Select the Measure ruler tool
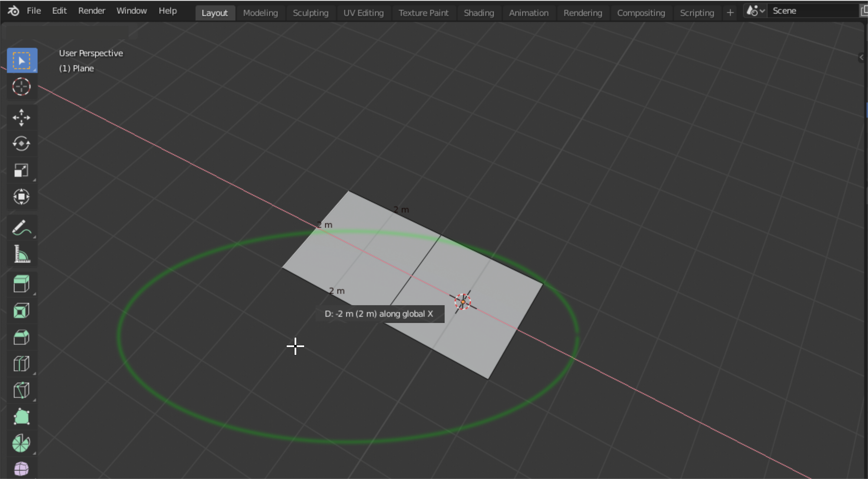This screenshot has height=479, width=868. pos(22,254)
